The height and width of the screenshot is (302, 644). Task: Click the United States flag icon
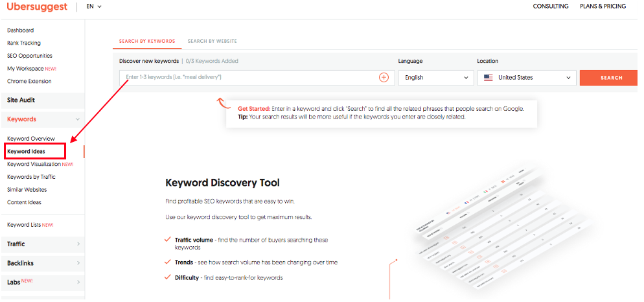[x=489, y=78]
